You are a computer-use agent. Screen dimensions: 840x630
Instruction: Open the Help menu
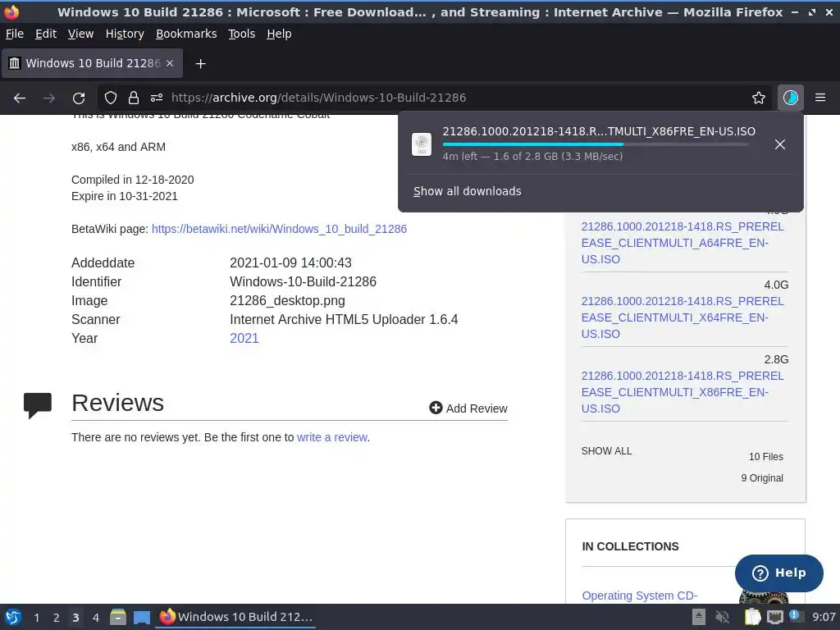click(x=279, y=34)
